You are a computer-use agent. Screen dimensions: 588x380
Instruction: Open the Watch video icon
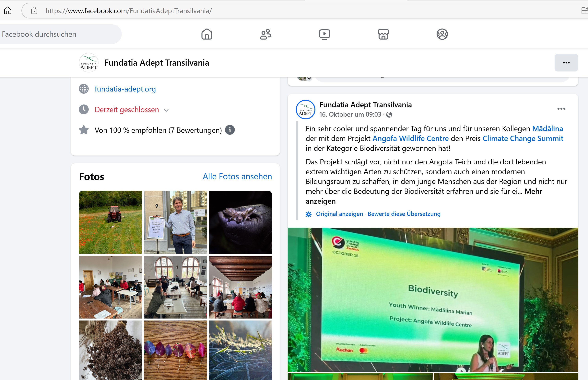pos(324,34)
